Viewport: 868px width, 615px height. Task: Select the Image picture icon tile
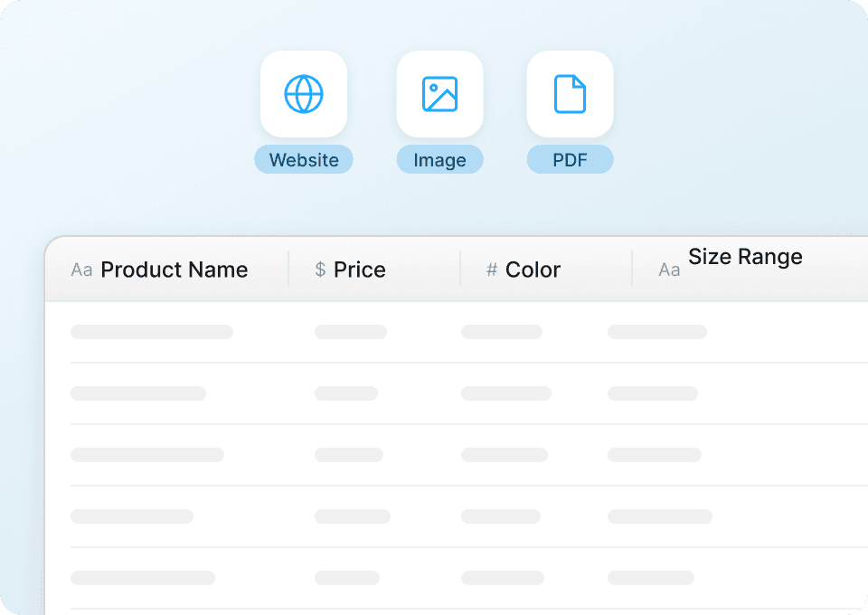(x=439, y=94)
